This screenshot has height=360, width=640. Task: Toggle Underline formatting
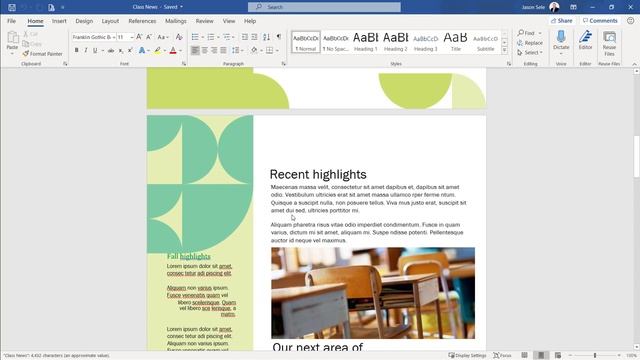[x=95, y=51]
